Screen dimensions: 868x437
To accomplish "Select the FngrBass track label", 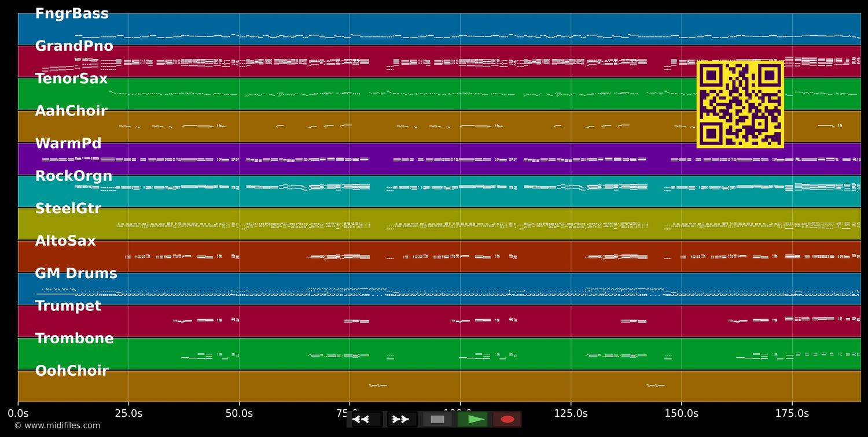I will pos(72,14).
